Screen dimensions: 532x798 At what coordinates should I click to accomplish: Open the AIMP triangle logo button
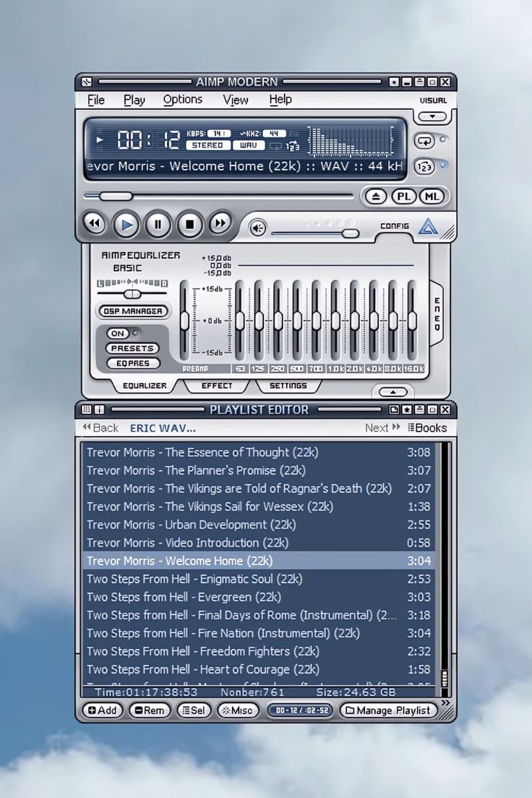tap(429, 227)
